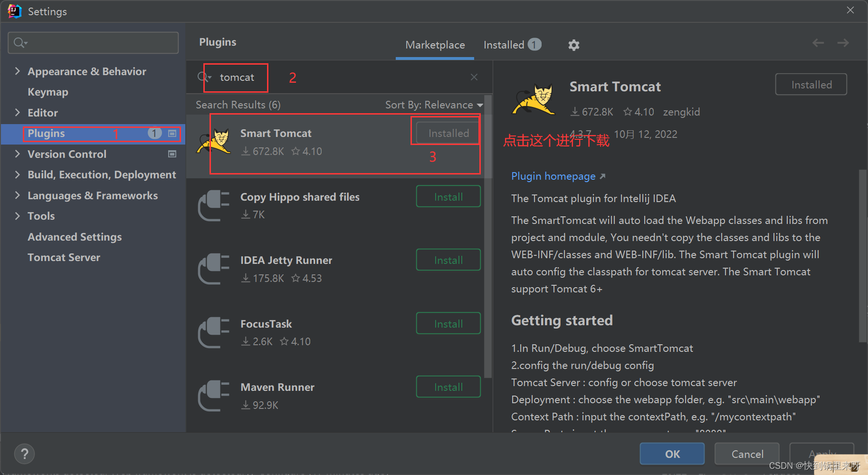This screenshot has width=868, height=475.
Task: Click the Maven Runner plug icon
Action: 214,396
